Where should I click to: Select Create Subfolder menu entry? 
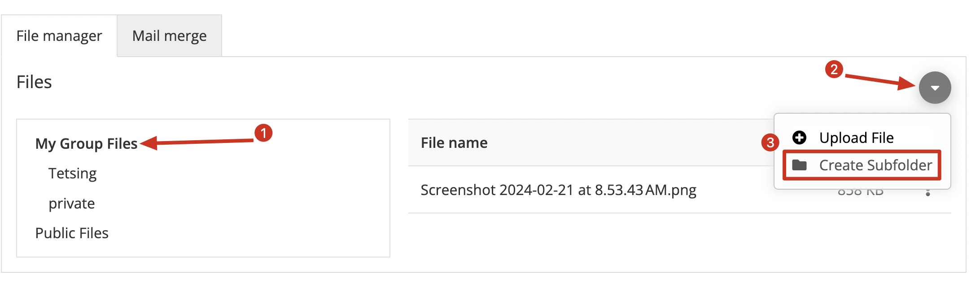tap(875, 165)
